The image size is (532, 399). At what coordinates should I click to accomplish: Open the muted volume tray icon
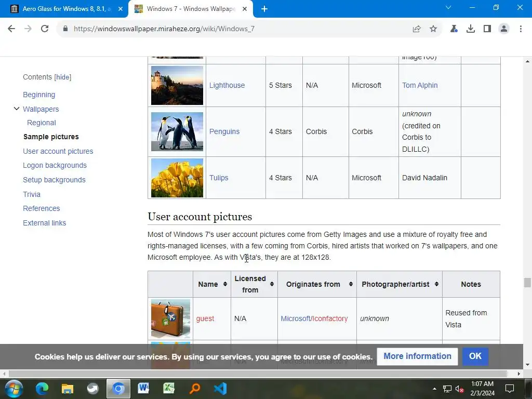coord(459,389)
